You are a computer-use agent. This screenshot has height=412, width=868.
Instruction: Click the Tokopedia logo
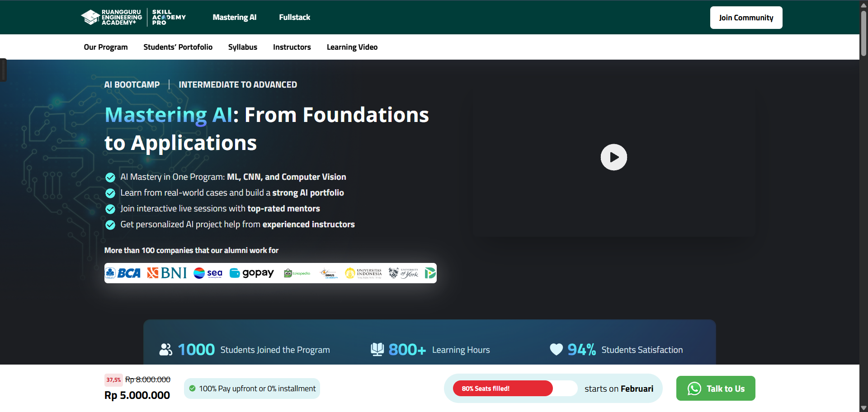297,273
